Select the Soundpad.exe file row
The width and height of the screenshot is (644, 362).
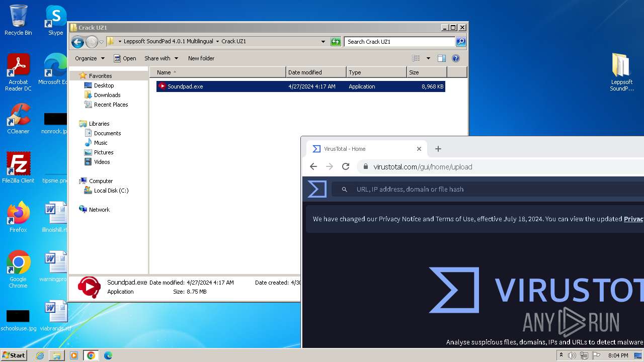click(300, 86)
